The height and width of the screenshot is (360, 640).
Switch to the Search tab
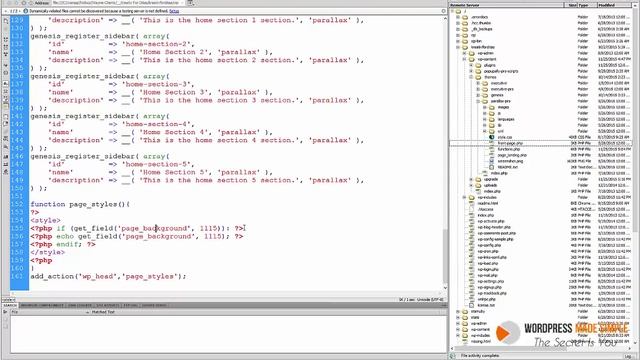(x=10, y=305)
